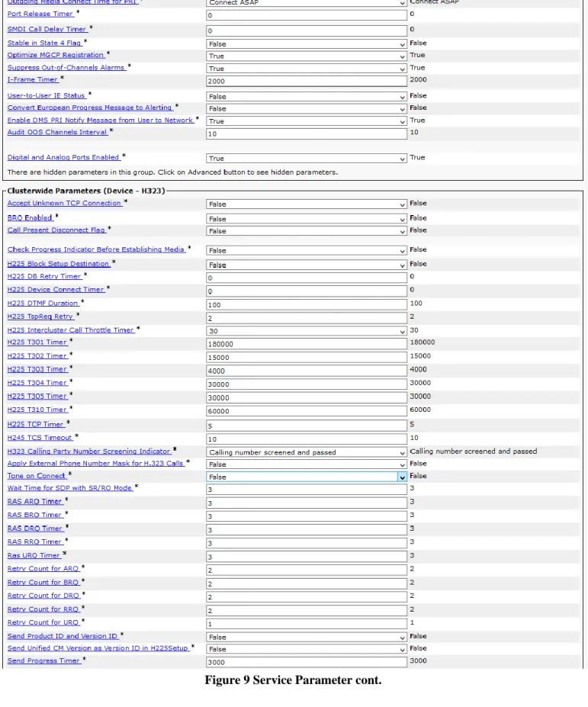Viewport: 588px width, 707px height.
Task: Open H225 Intercluster Call Throttle Timer dropdown
Action: [x=307, y=331]
